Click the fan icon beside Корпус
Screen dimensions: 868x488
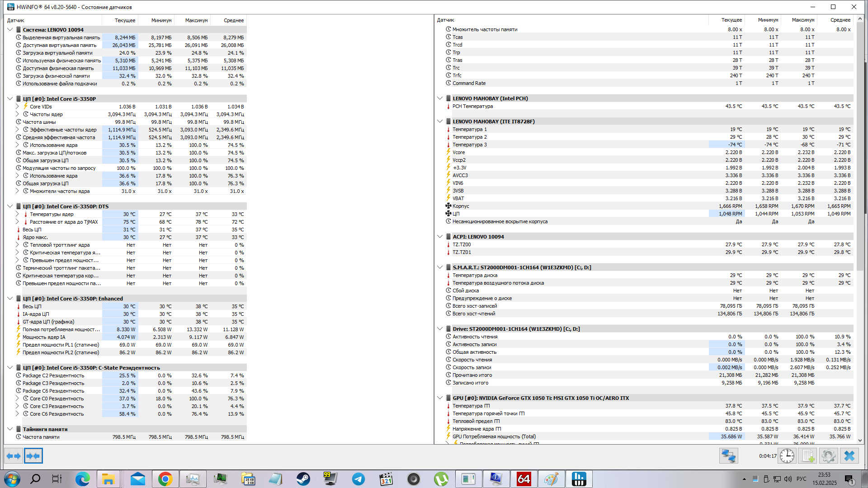pyautogui.click(x=448, y=206)
